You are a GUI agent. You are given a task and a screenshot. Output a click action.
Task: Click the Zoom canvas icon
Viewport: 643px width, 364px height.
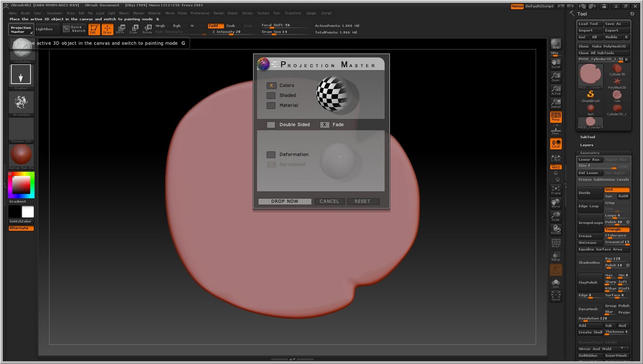556,77
